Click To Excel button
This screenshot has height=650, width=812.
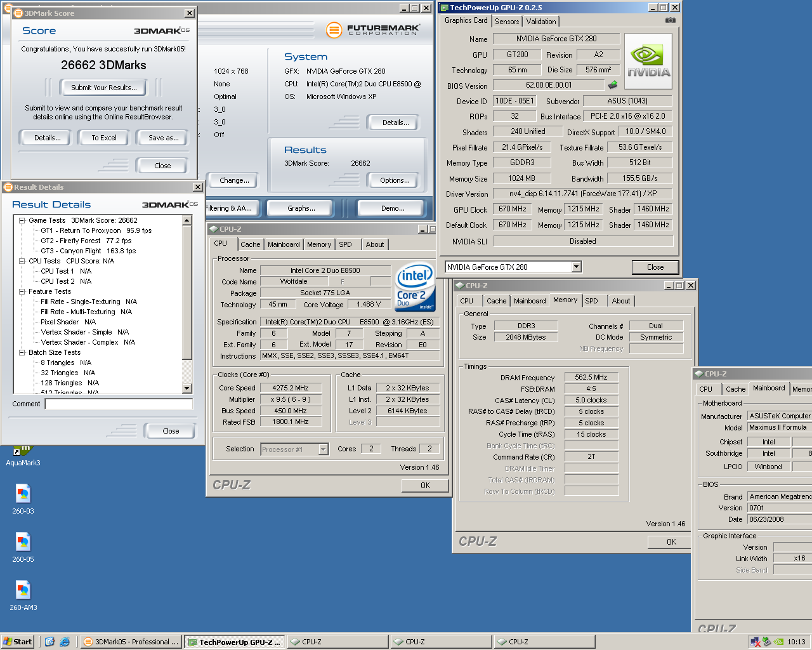pos(104,138)
